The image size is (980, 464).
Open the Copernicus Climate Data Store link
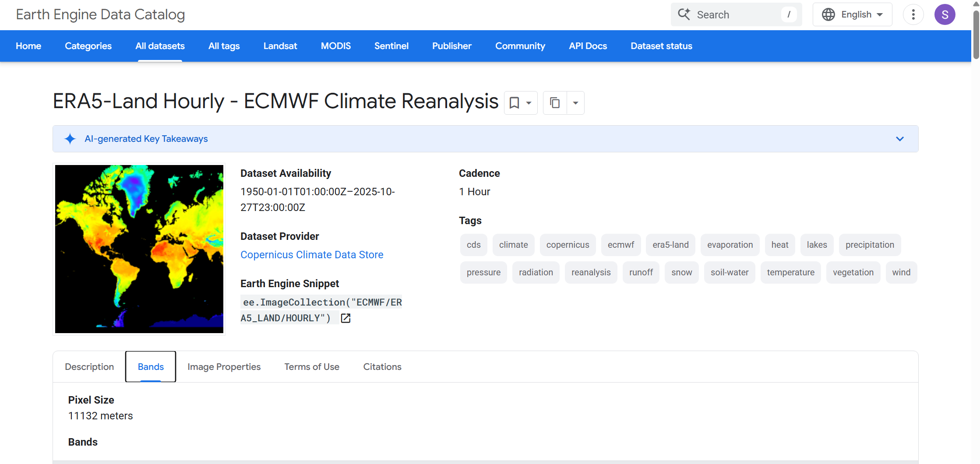312,255
